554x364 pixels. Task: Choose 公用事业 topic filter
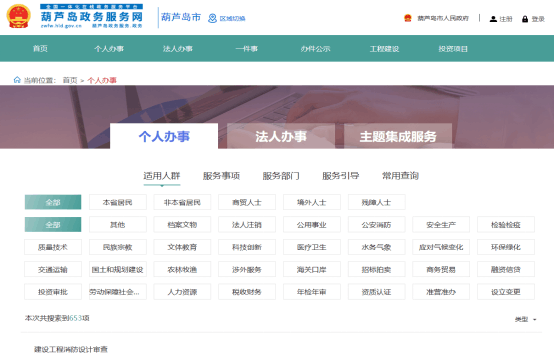pyautogui.click(x=312, y=224)
